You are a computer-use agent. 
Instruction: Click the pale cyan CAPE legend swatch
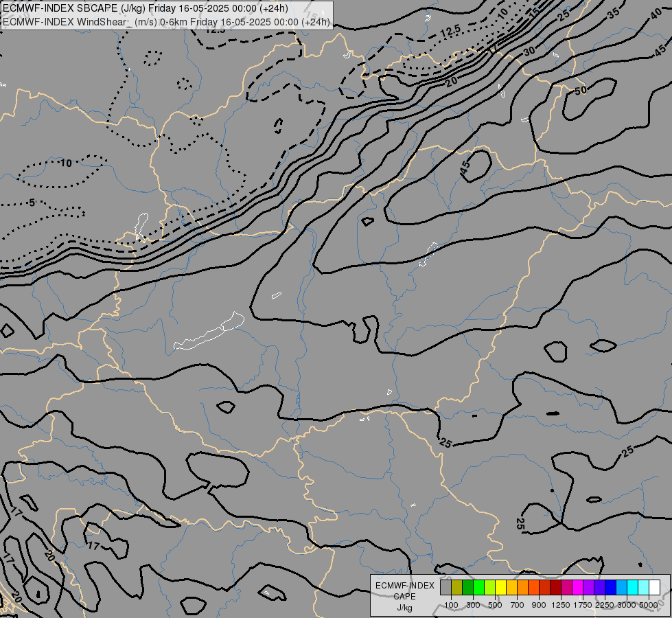(x=643, y=587)
